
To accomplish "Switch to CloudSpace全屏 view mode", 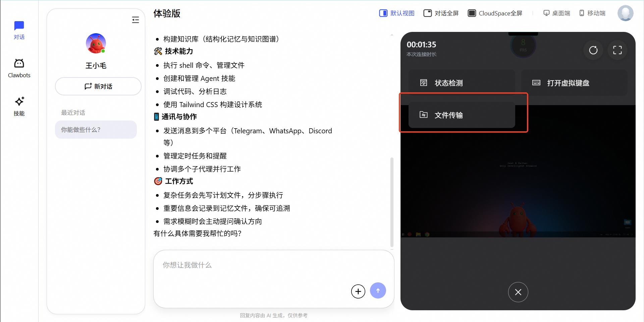I will [495, 13].
